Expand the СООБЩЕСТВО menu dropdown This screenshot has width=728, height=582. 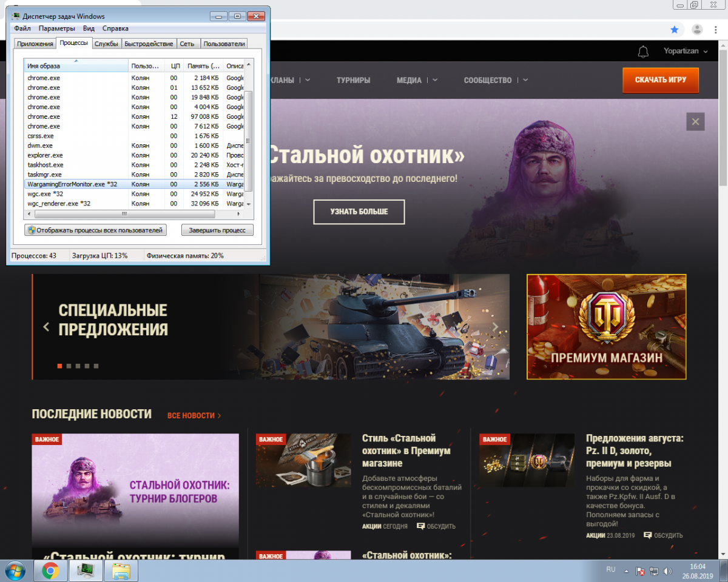tap(525, 80)
